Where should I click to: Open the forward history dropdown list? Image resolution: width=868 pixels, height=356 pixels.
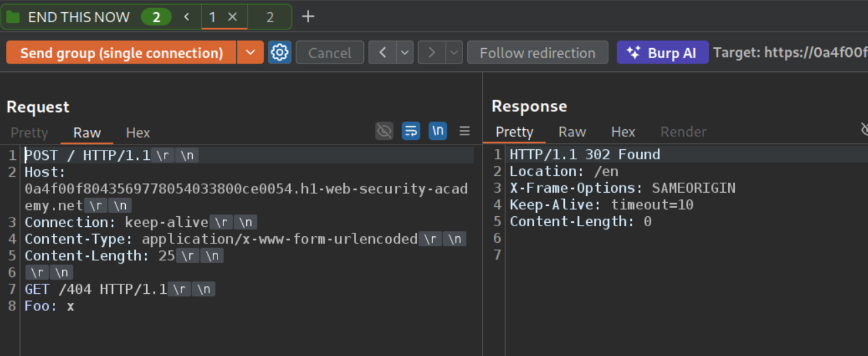click(x=454, y=52)
